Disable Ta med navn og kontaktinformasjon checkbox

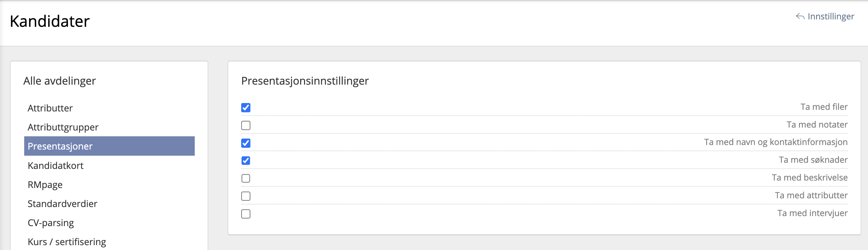pos(246,143)
